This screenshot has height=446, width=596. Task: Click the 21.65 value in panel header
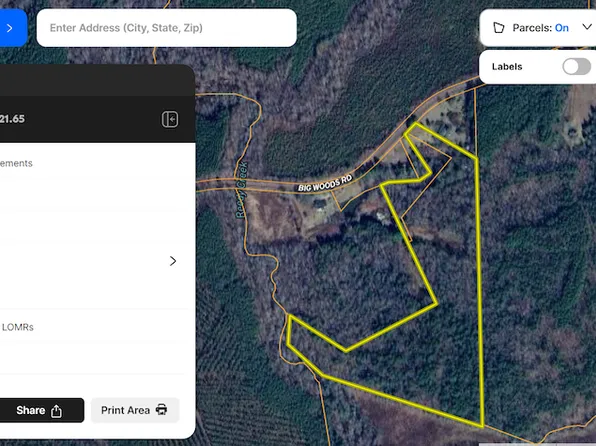coord(12,119)
